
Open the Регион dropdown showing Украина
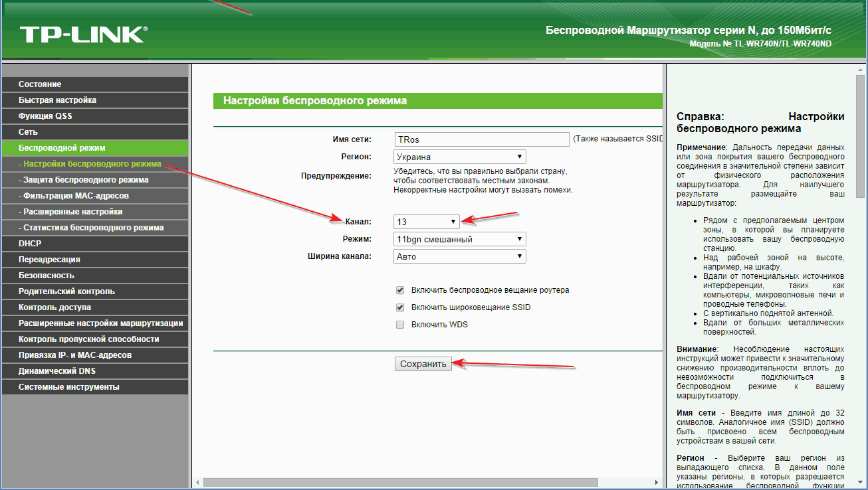tap(459, 157)
